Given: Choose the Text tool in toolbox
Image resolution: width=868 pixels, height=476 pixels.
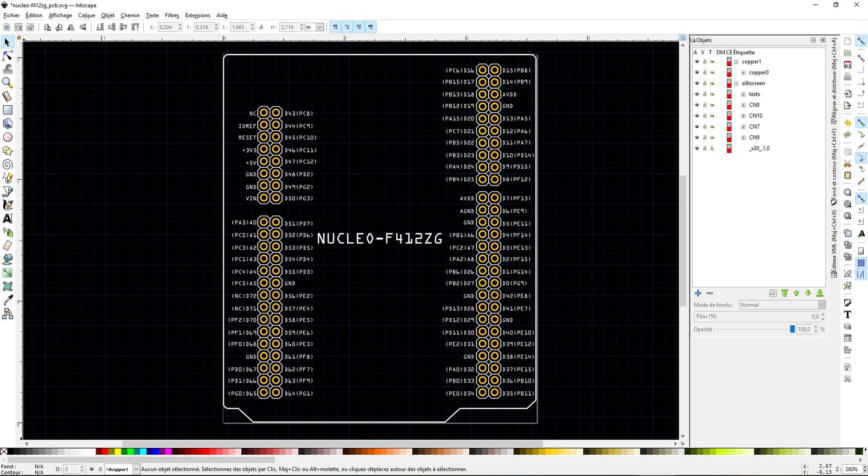Looking at the screenshot, I should pos(8,219).
